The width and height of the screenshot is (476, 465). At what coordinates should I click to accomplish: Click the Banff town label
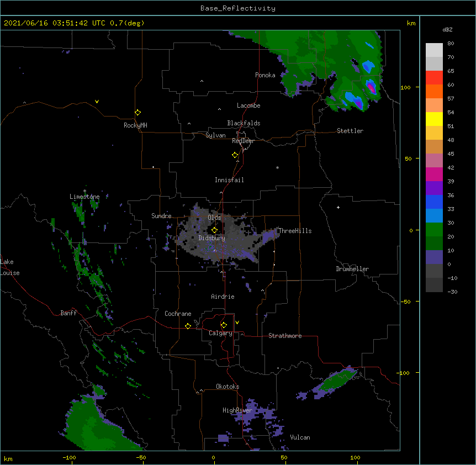click(x=68, y=313)
